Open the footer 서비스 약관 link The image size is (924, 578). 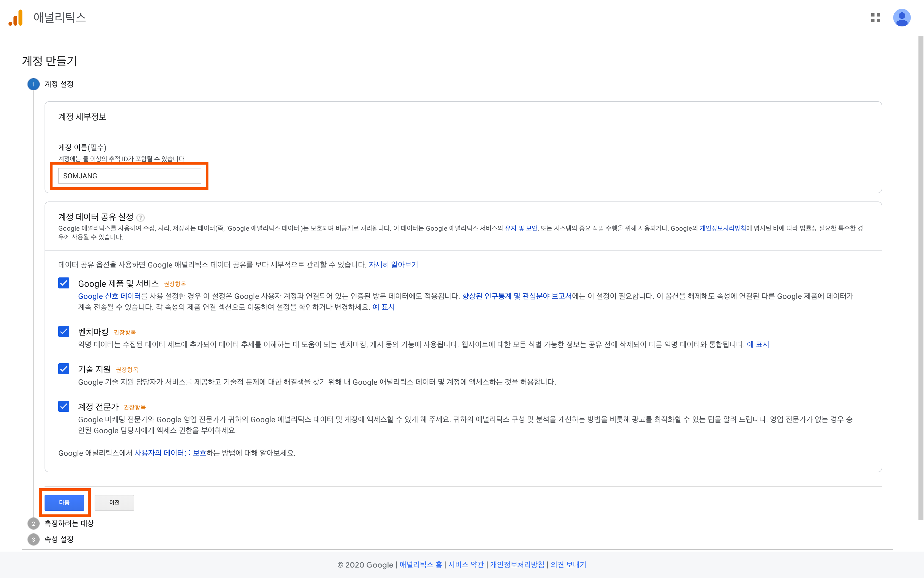466,565
